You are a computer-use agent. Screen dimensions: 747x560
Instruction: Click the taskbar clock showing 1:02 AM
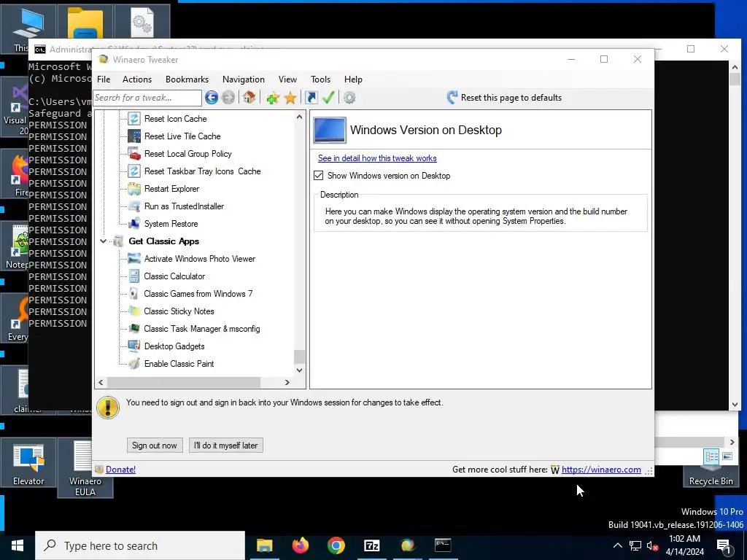click(x=684, y=545)
